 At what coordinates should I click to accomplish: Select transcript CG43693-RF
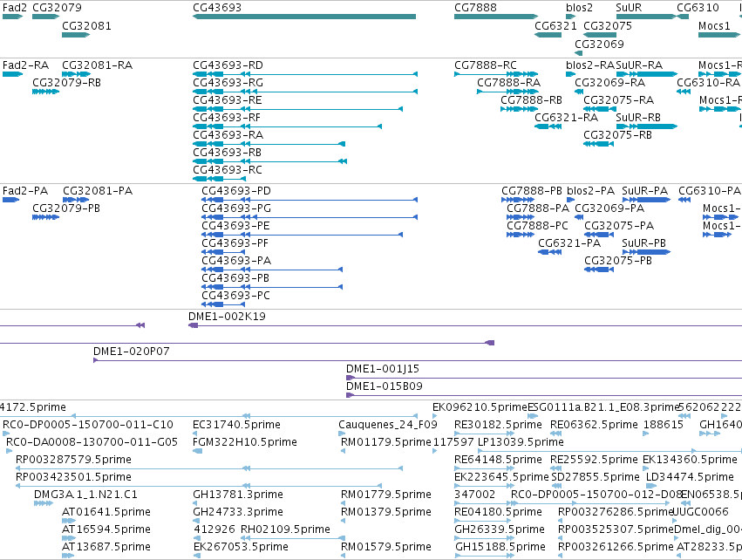[287, 126]
